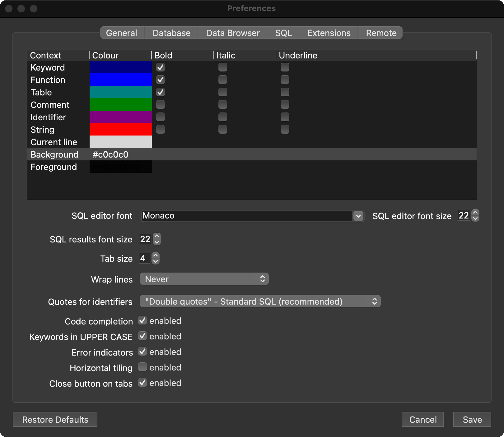Enable Underline for String context
Screen dimensions: 504x437
285,129
